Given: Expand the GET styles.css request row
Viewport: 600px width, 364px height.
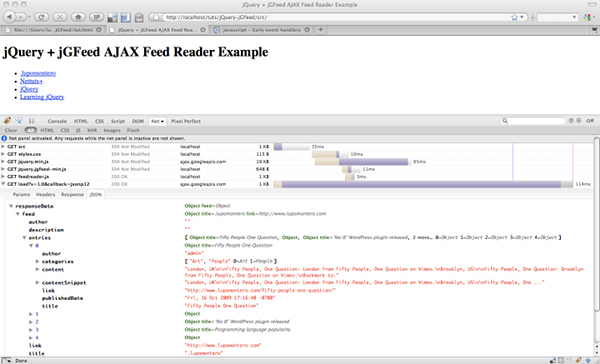Looking at the screenshot, I should point(3,154).
